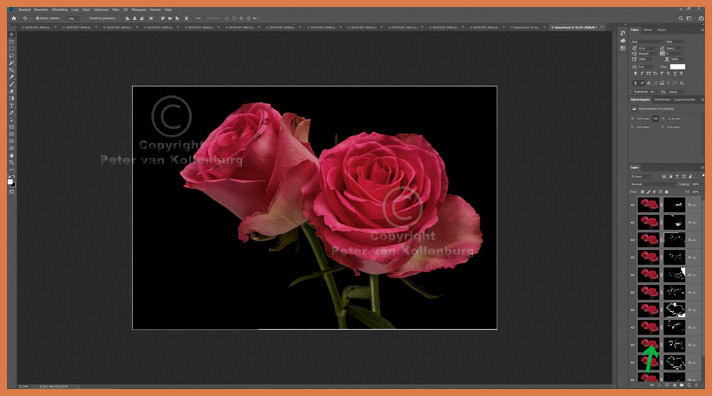Hide the fifth layer via eye icon
The image size is (712, 396).
point(632,275)
